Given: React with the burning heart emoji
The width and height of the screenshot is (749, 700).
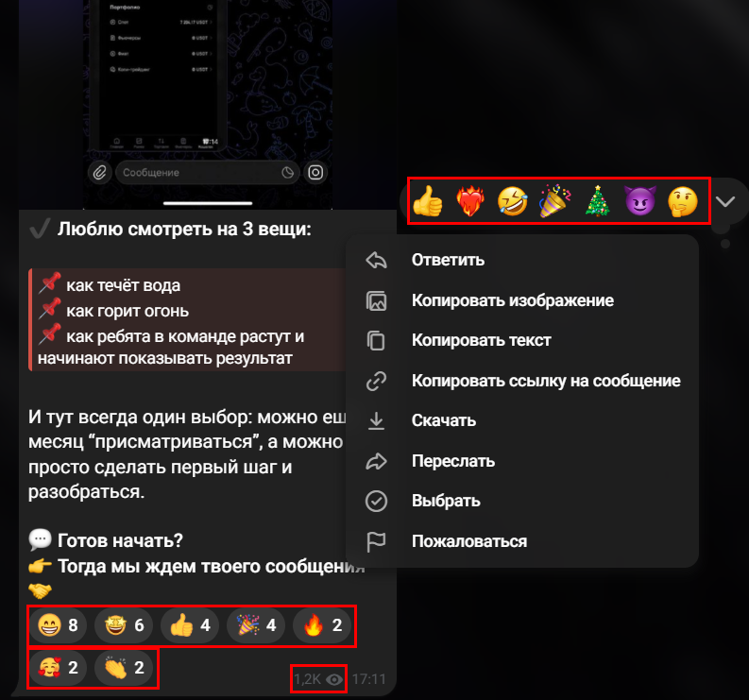Looking at the screenshot, I should 470,201.
